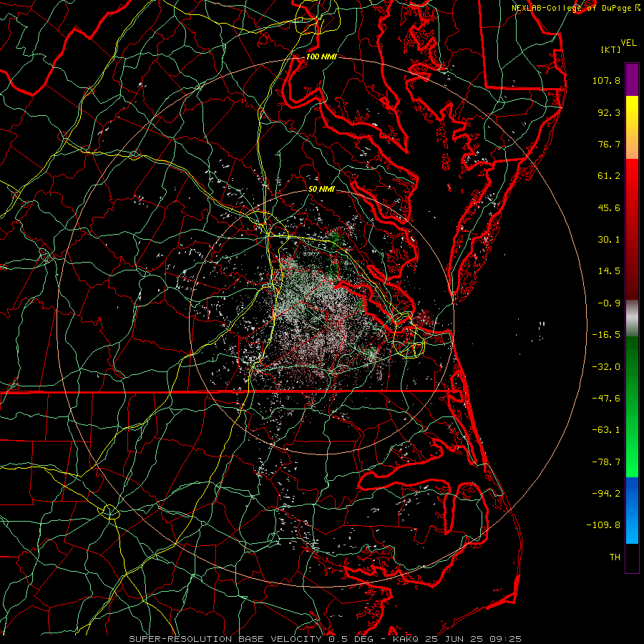Click the 30.1 velocity legend value
Viewport: 644px width, 644px height.
tap(609, 240)
